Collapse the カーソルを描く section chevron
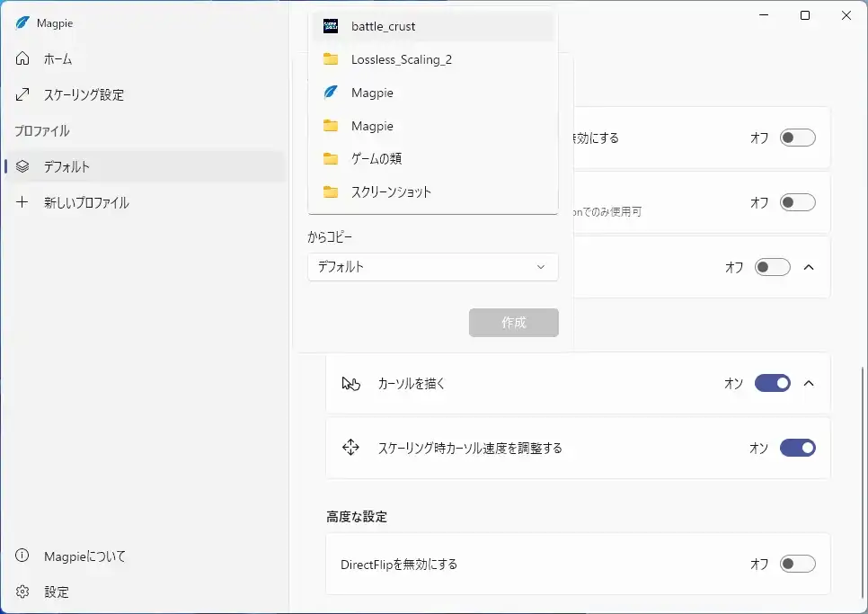The image size is (868, 614). [809, 384]
